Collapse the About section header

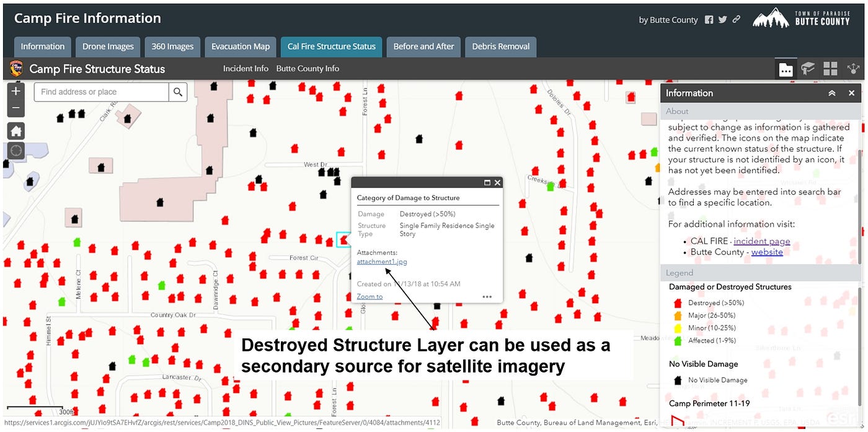(x=760, y=112)
